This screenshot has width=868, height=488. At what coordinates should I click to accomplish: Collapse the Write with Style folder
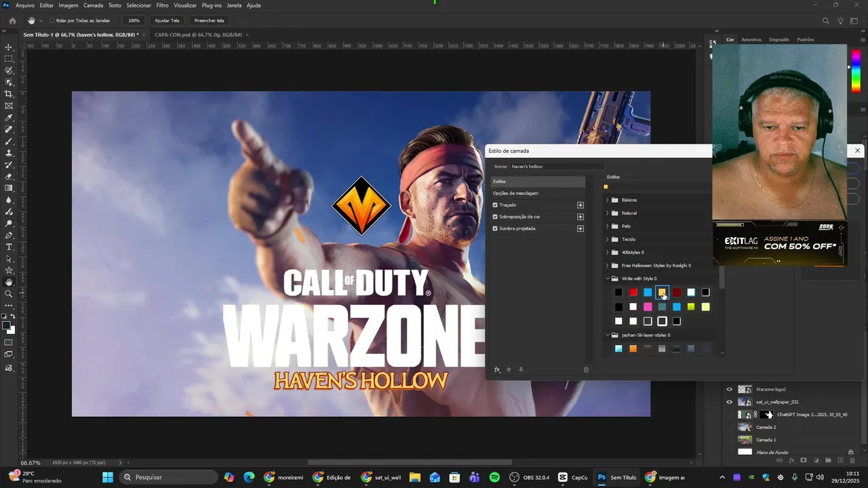pos(608,279)
